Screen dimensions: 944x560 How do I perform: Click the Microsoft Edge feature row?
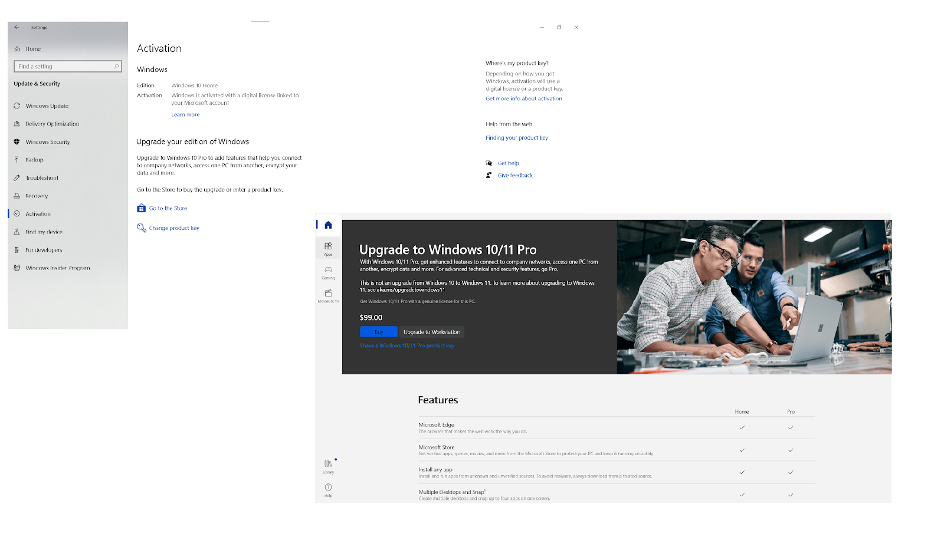click(617, 428)
